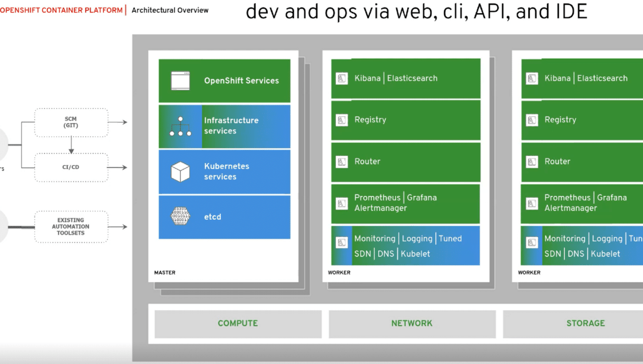Click "Logging" in the right worker panel

click(x=607, y=239)
